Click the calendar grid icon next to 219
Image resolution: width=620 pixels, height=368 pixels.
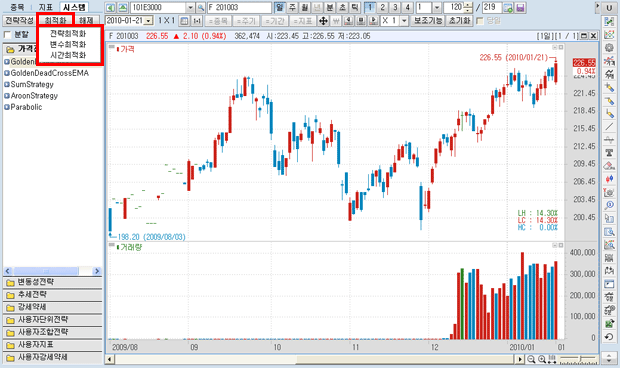click(508, 8)
